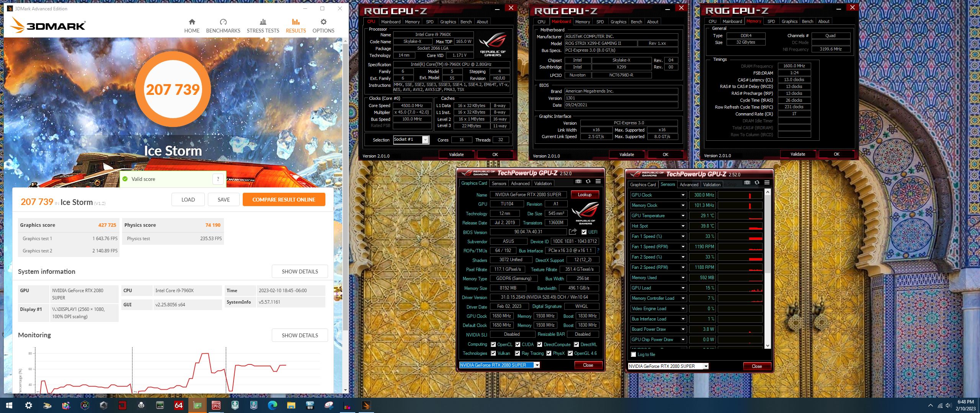Toggle Ray Tracing checkbox in GPU-Z
This screenshot has height=413, width=980.
(518, 353)
